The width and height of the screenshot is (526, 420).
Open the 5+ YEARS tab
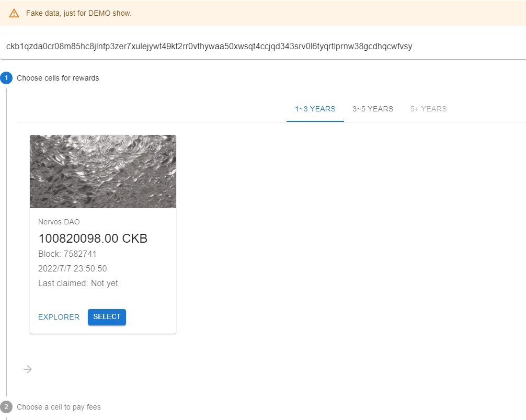pyautogui.click(x=428, y=109)
